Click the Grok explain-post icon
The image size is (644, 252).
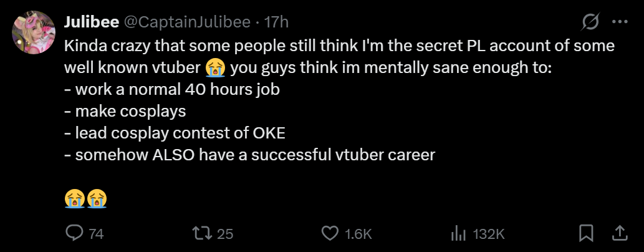[x=590, y=22]
